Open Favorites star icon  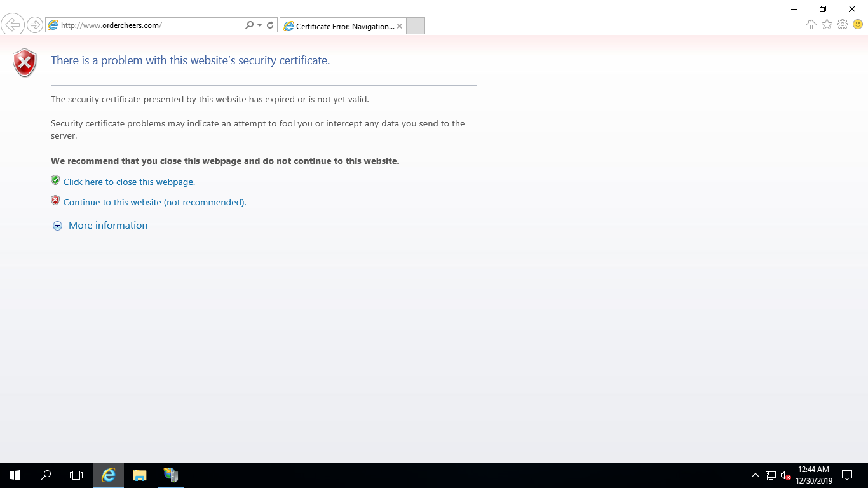827,25
